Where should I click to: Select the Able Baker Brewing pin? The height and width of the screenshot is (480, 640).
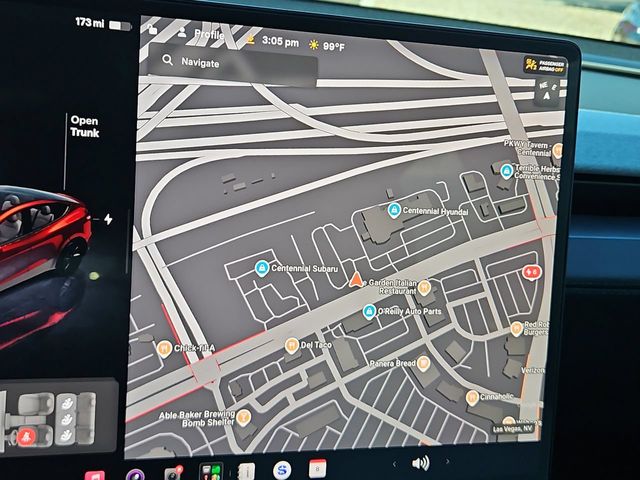tap(244, 418)
